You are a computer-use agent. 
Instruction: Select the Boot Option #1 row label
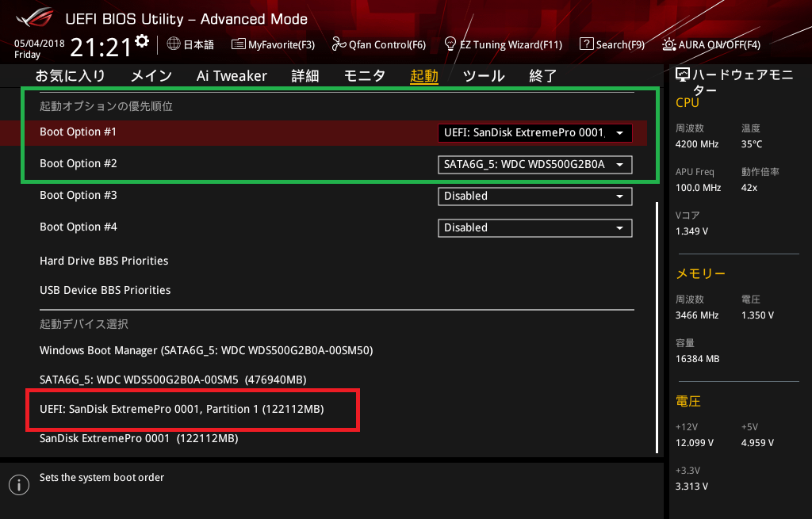79,132
